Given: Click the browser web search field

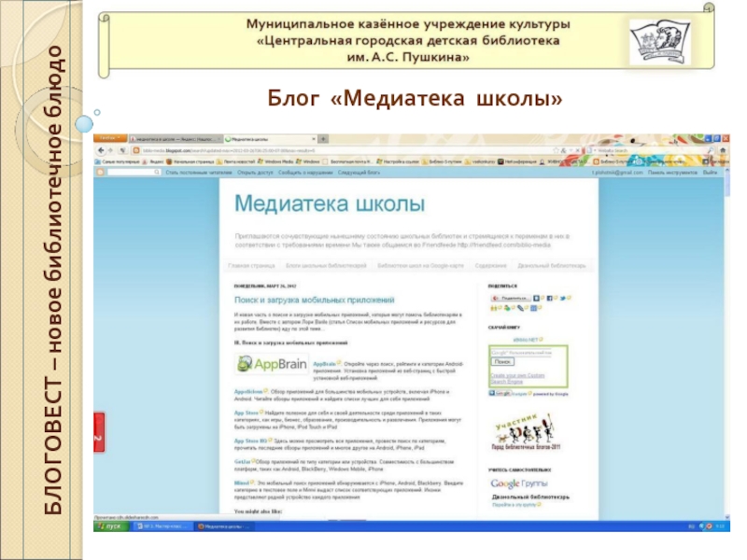Looking at the screenshot, I should [652, 150].
